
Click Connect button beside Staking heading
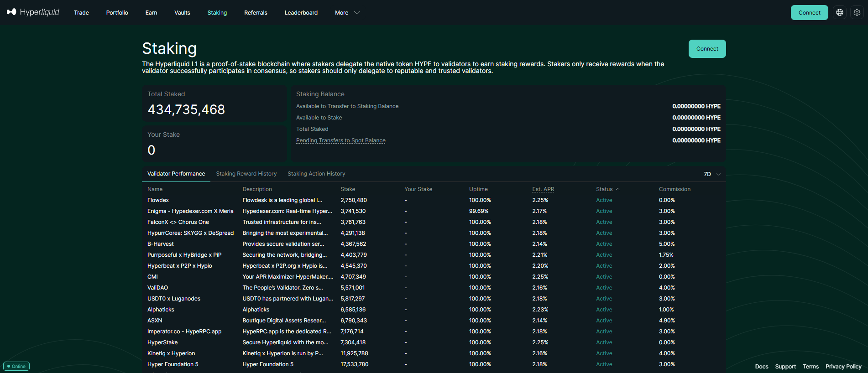click(707, 49)
